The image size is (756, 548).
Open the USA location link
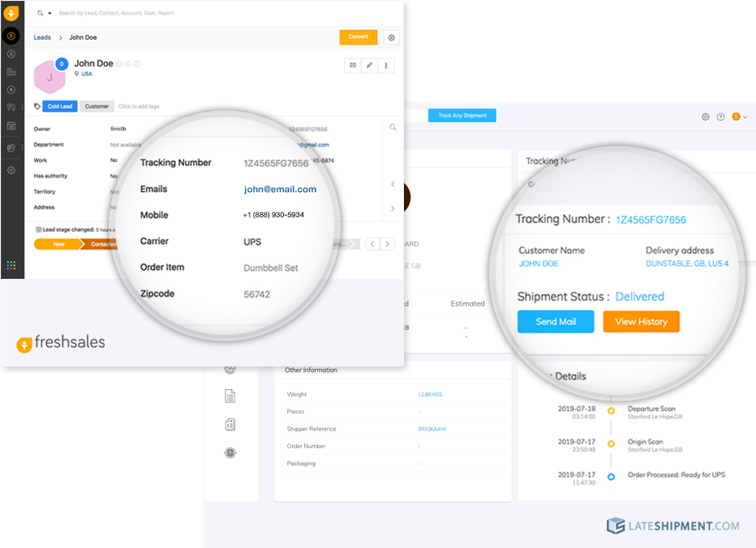click(86, 74)
